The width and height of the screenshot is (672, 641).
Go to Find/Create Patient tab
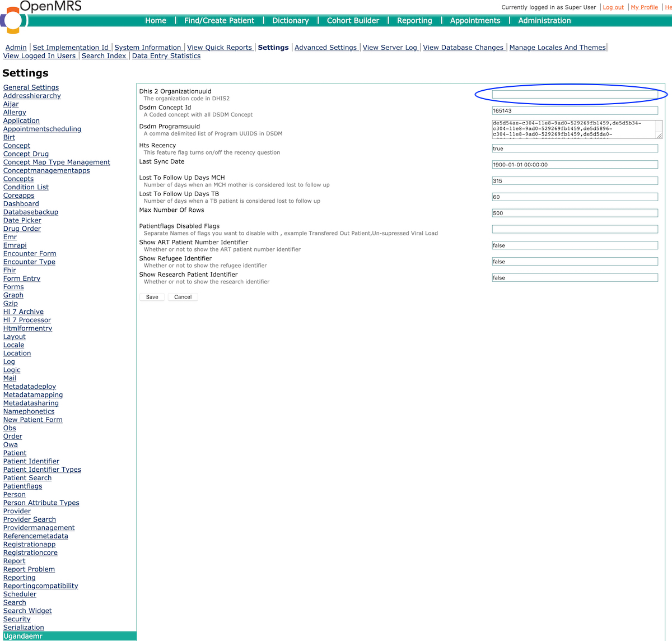pyautogui.click(x=219, y=21)
